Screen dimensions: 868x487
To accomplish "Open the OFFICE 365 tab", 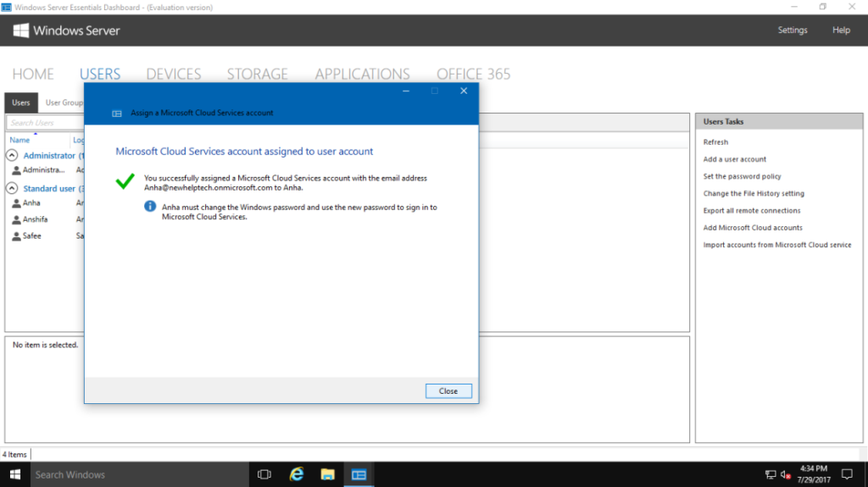I will pos(473,75).
